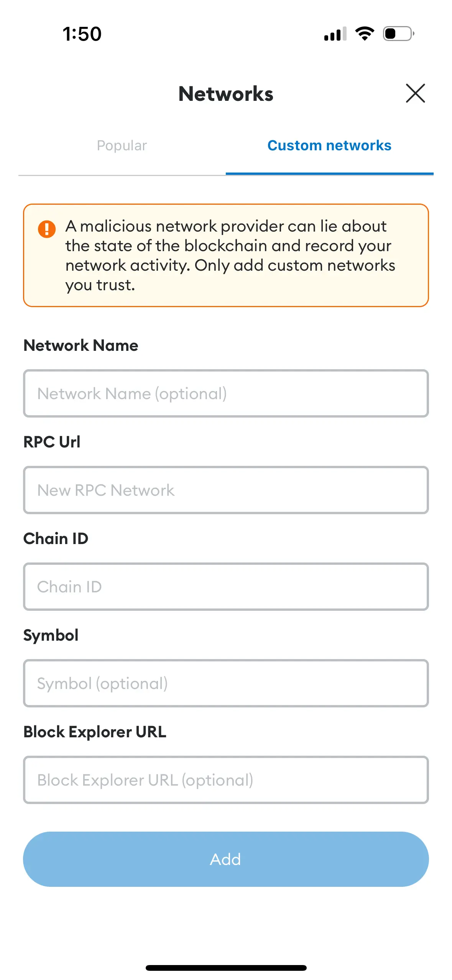Screen dimensions: 452x980
Task: Click the New RPC Network field
Action: (226, 490)
